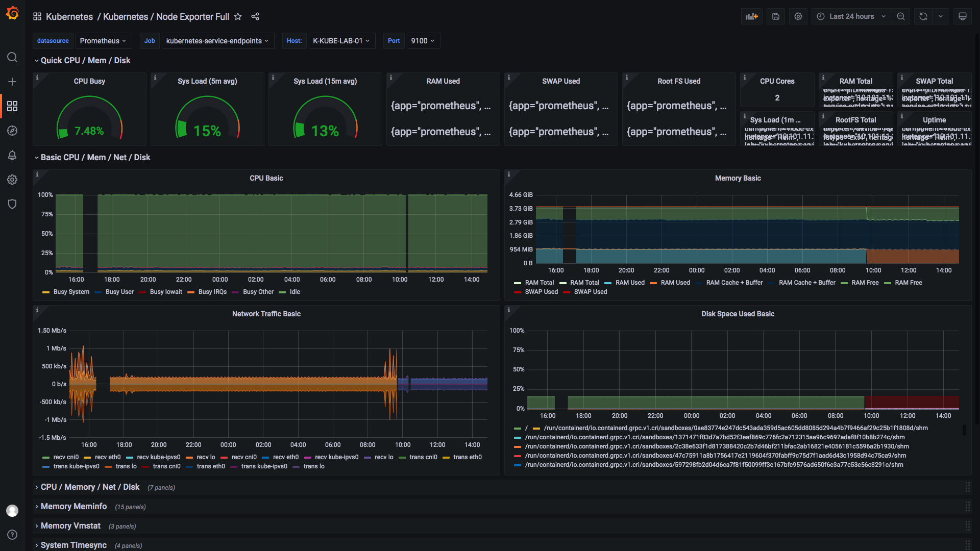Click the first recv eth0 color swatch
980x551 pixels.
pos(87,458)
